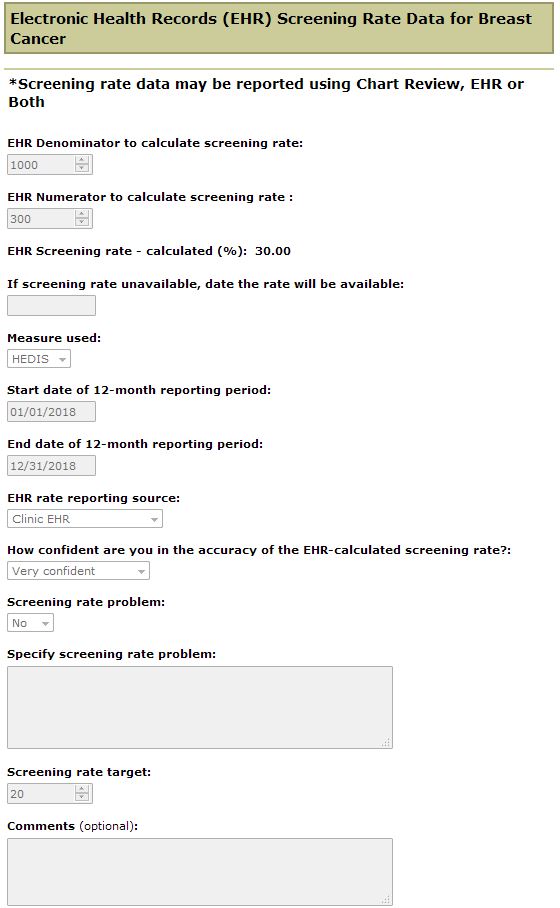Click the End date field 12/31/2018
Viewport: 560px width, 908px height.
click(x=51, y=466)
